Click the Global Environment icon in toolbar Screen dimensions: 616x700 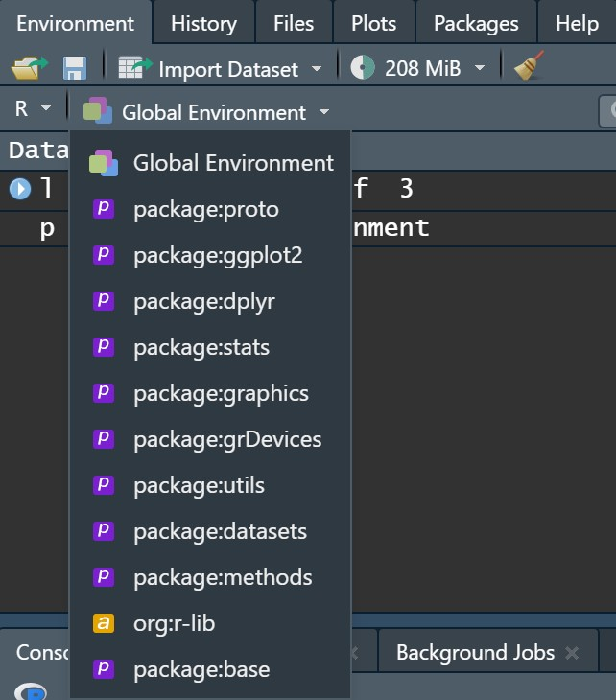click(97, 110)
